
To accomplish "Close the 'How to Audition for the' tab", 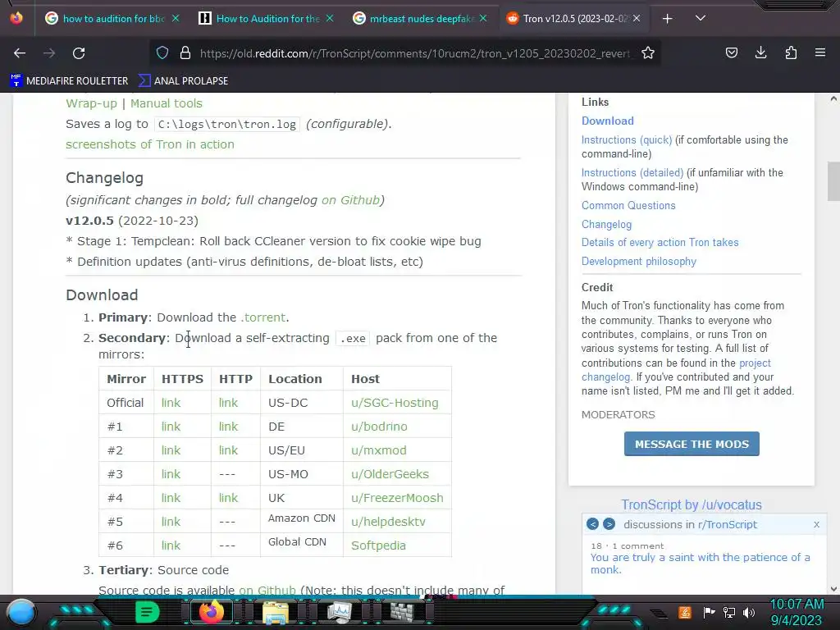I will coord(330,18).
